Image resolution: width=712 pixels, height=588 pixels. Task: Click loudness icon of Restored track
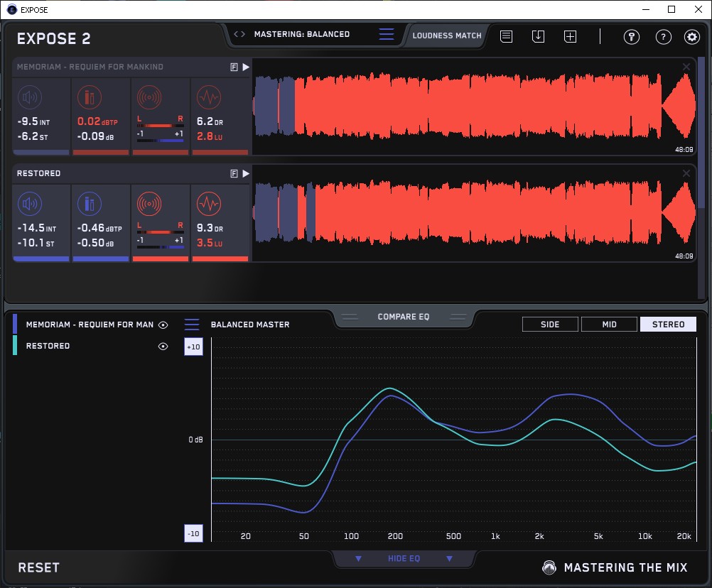[x=30, y=205]
